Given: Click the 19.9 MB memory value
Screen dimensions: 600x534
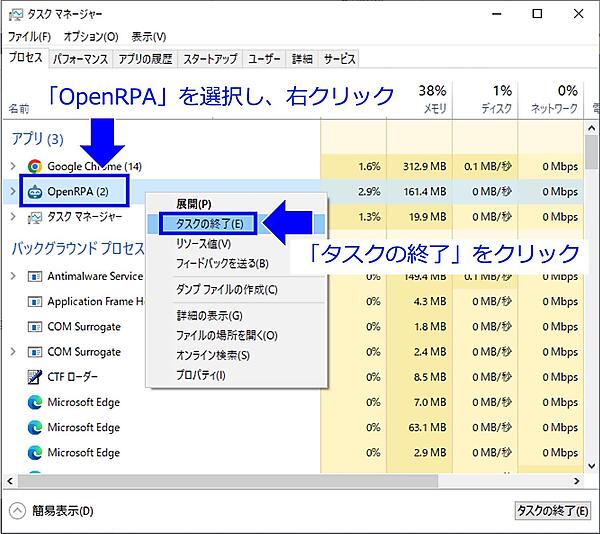Looking at the screenshot, I should click(x=427, y=217).
